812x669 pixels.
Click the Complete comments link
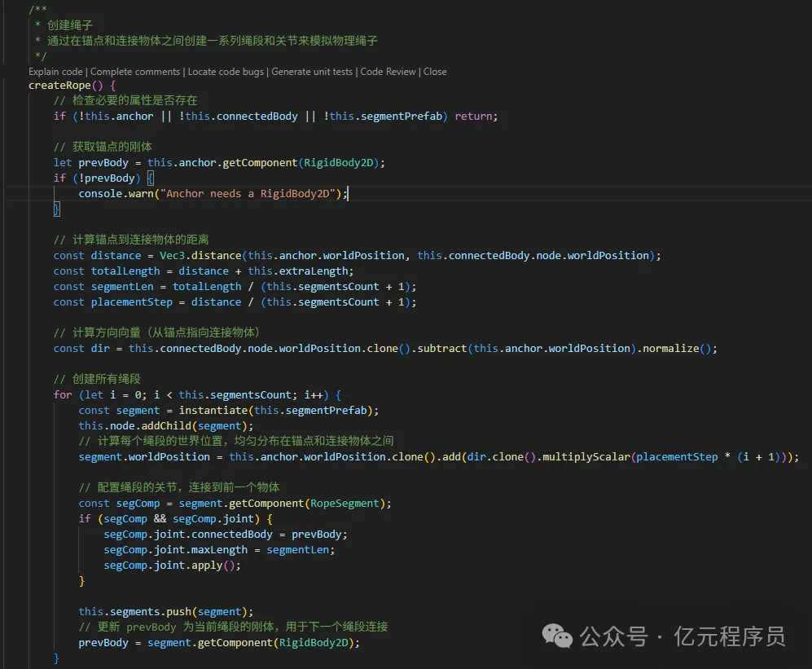pyautogui.click(x=135, y=72)
